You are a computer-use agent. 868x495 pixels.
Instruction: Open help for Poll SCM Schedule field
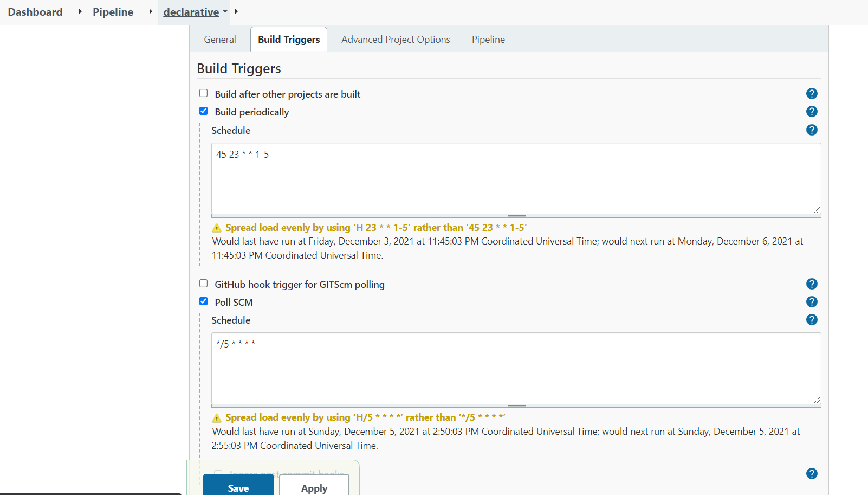[x=811, y=320]
